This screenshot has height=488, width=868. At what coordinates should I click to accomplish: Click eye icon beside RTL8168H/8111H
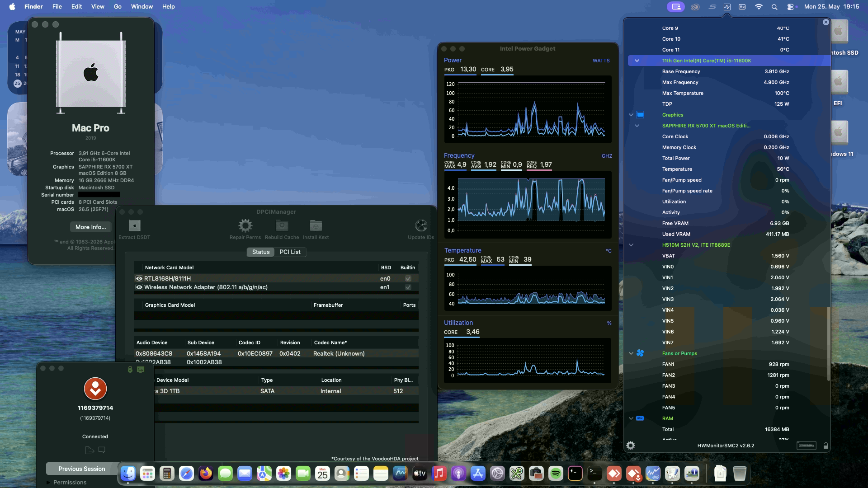139,279
